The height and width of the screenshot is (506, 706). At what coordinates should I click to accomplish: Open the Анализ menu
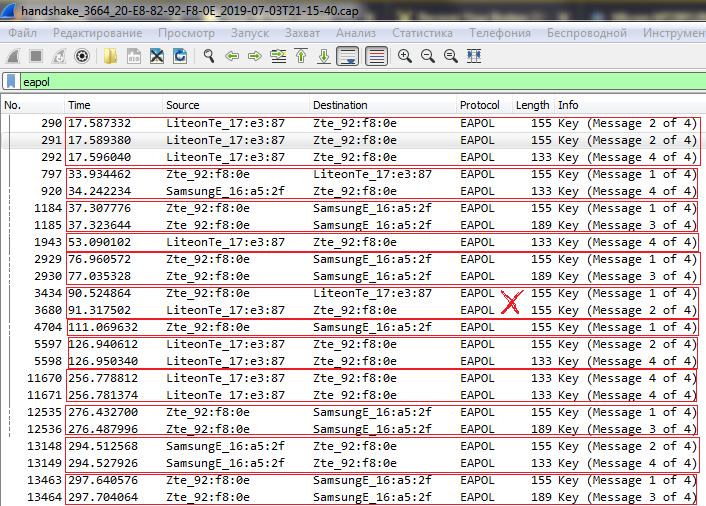tap(356, 33)
